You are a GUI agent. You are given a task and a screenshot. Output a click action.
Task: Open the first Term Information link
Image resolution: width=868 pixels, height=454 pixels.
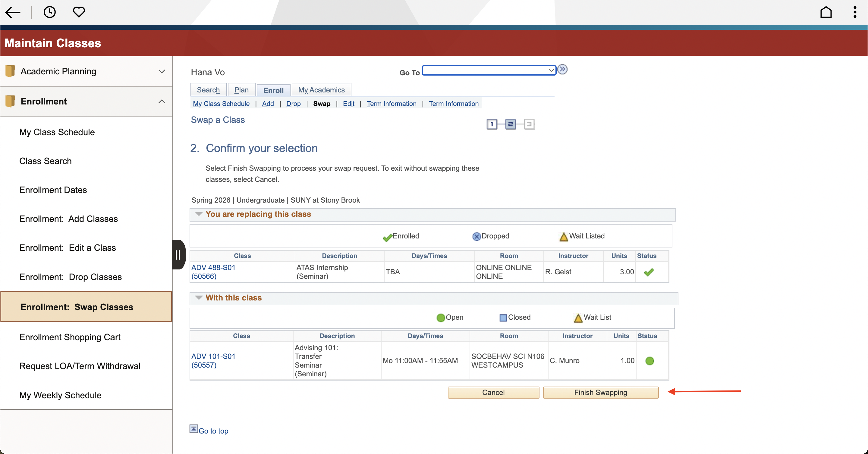[x=392, y=104]
